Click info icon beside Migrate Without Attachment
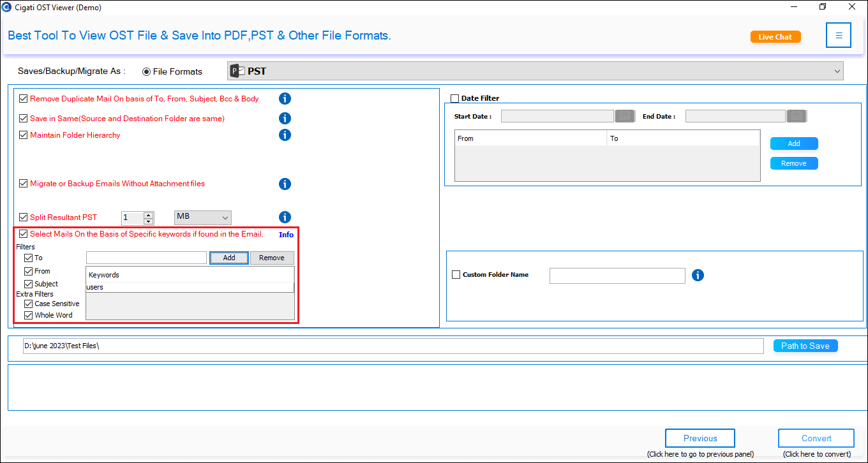The width and height of the screenshot is (868, 463). click(285, 184)
